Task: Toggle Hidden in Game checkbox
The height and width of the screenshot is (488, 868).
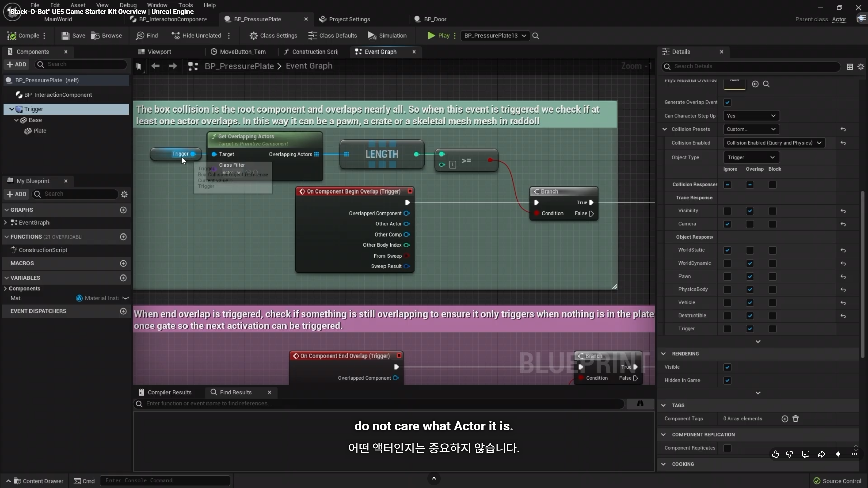Action: pos(727,380)
